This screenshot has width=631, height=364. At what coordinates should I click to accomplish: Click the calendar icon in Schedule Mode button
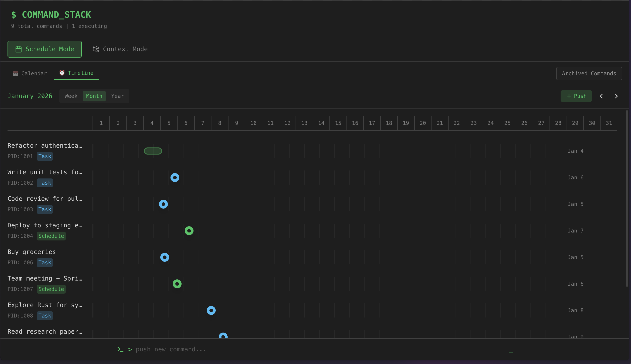[19, 49]
